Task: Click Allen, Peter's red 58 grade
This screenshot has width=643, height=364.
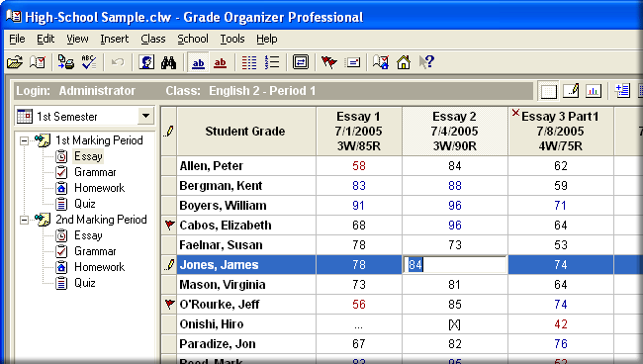Action: (x=359, y=166)
